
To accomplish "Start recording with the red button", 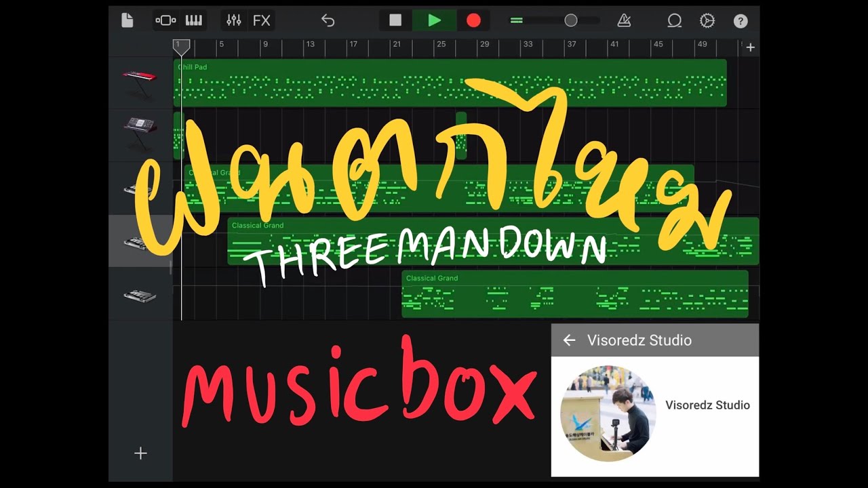I will tap(473, 20).
